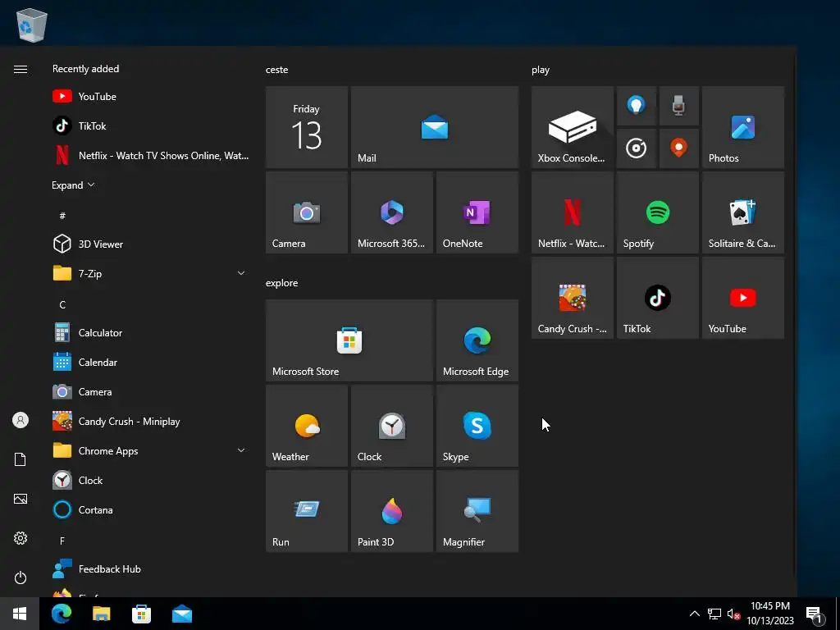840x630 pixels.
Task: Click the muted volume icon in tray
Action: [733, 614]
